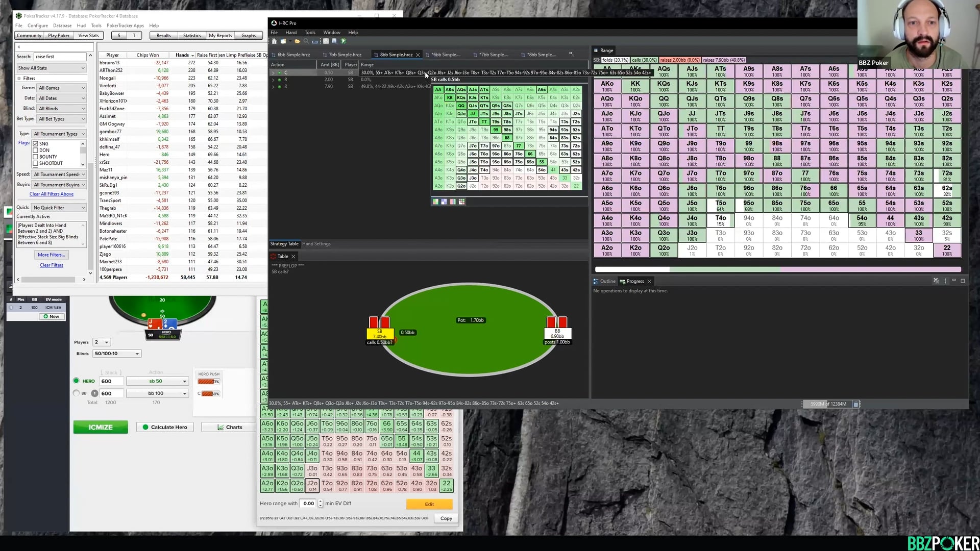Viewport: 980px width, 551px height.
Task: Open the Quick Filter dropdown
Action: (59, 208)
